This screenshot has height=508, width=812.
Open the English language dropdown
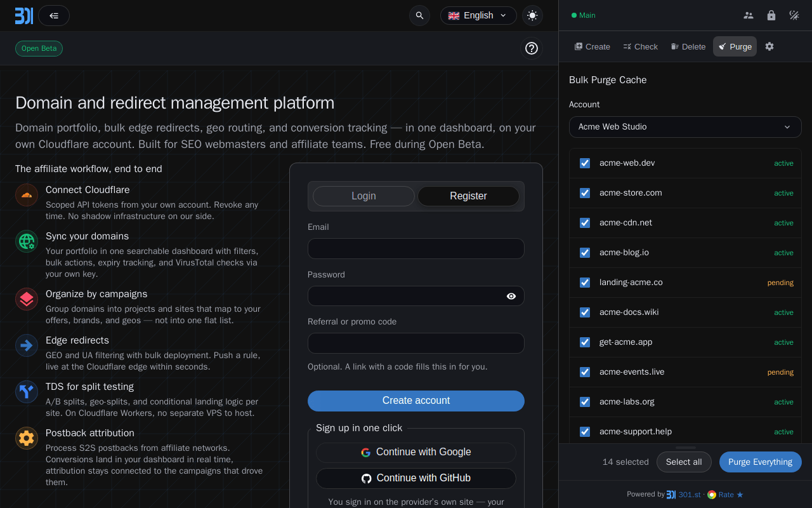[x=478, y=15]
